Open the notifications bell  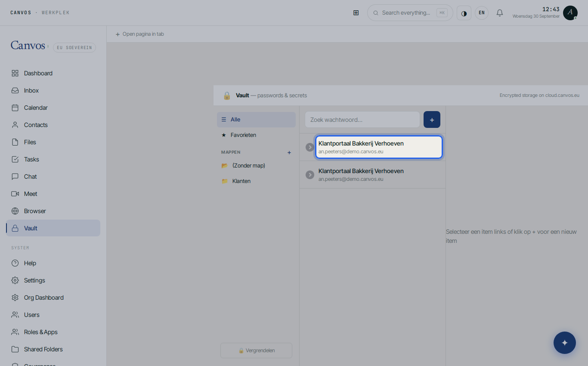[500, 13]
